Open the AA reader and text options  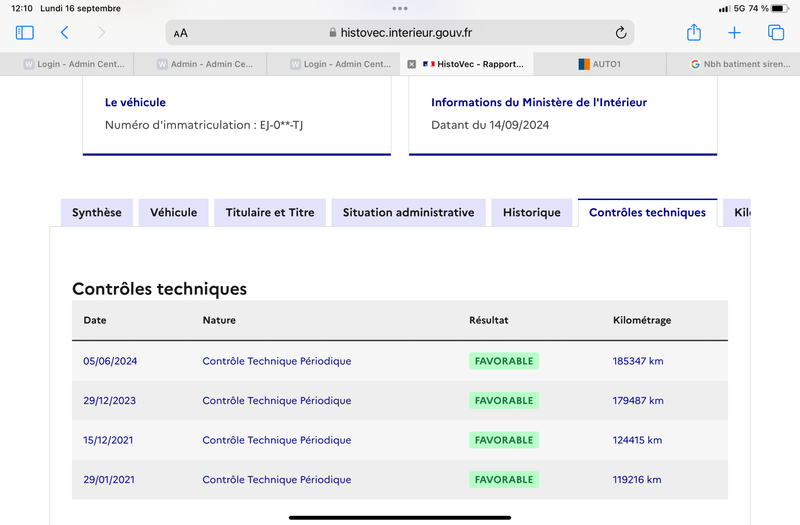click(181, 33)
